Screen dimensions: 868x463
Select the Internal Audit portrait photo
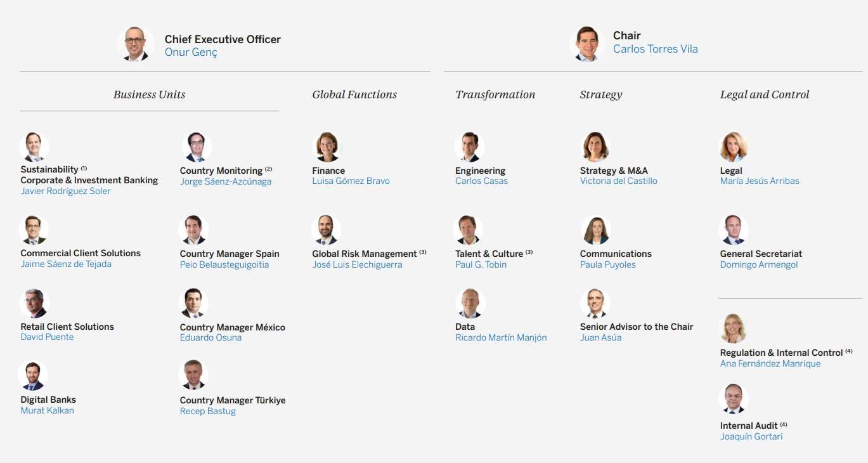(734, 399)
